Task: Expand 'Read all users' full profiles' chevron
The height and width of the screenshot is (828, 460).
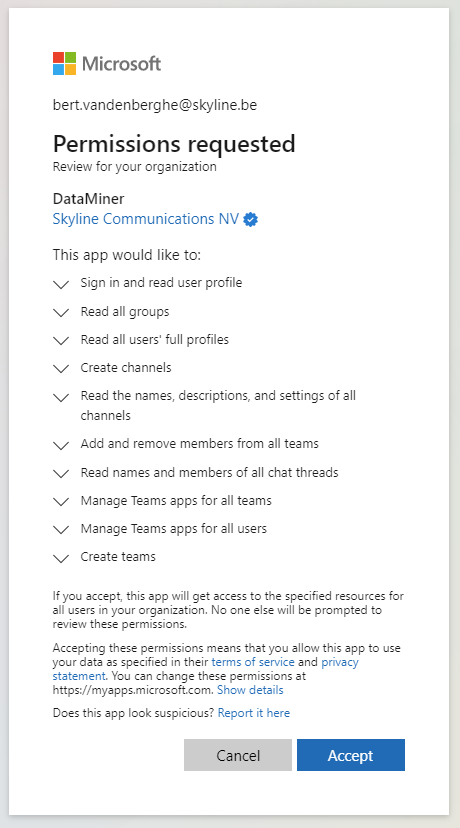Action: point(61,341)
